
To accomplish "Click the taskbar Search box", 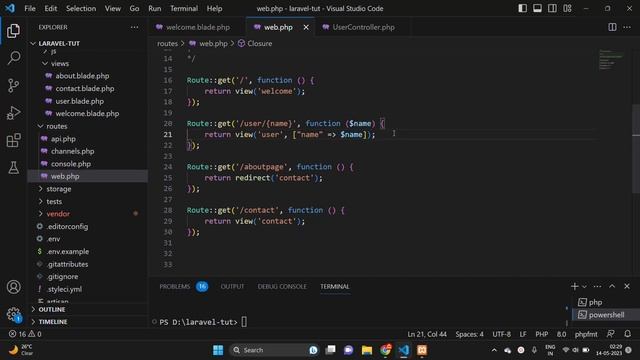I will coord(275,350).
